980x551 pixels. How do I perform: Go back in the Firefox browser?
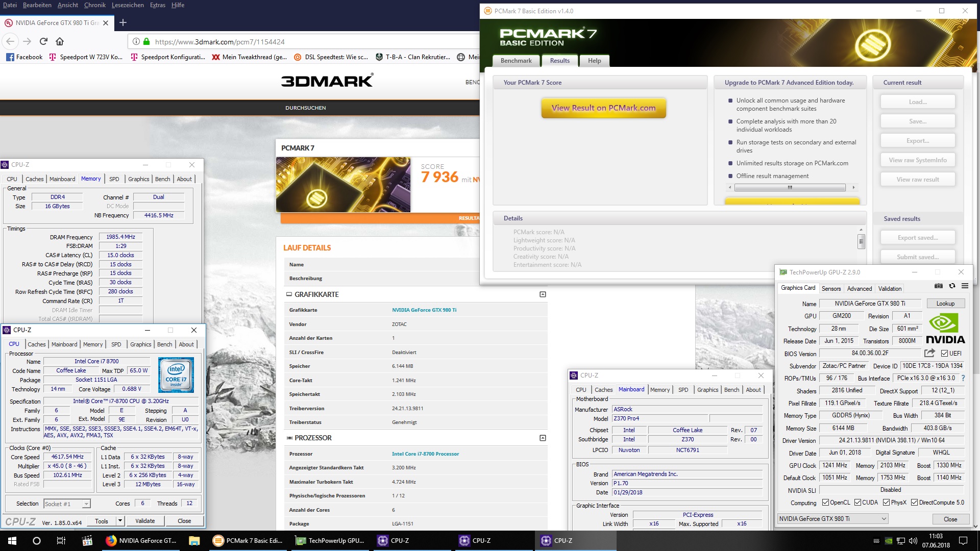pyautogui.click(x=10, y=41)
